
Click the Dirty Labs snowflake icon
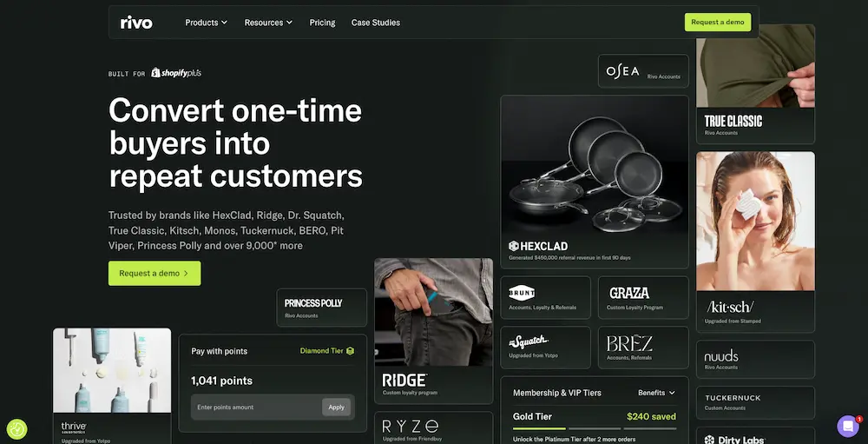tap(709, 441)
